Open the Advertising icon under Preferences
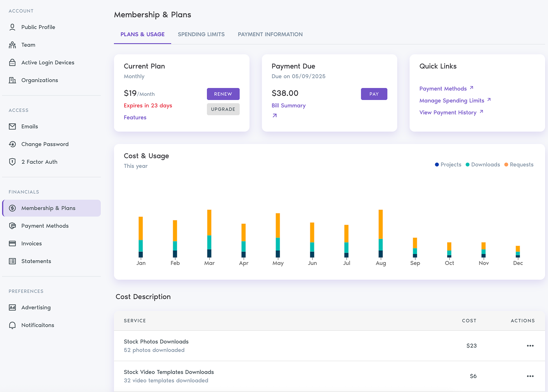Screen dimensions: 548x392 click(x=12, y=307)
